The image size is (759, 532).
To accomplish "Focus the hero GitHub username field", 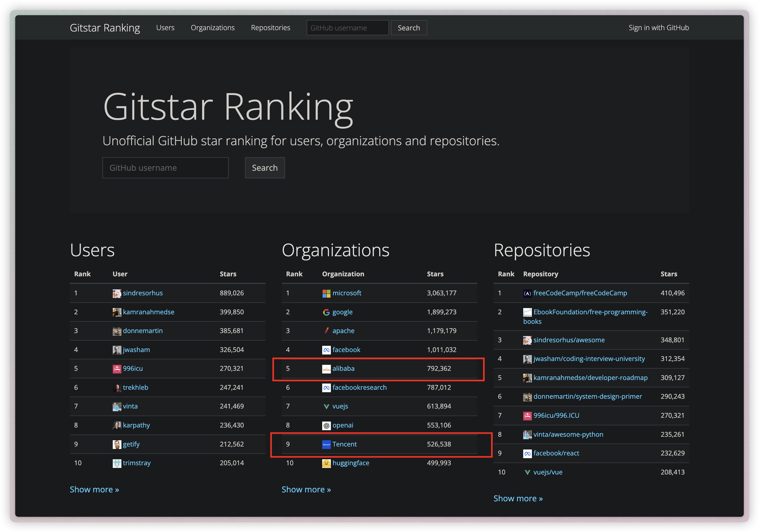I will (165, 168).
